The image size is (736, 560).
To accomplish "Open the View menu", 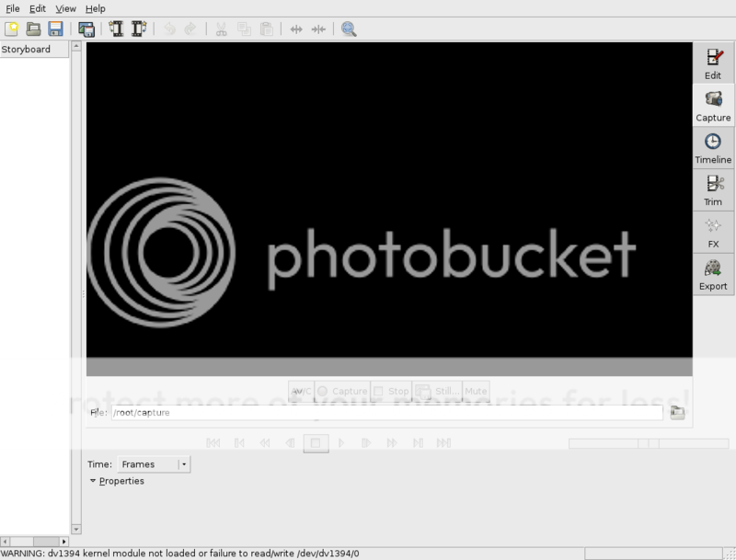I will [65, 8].
